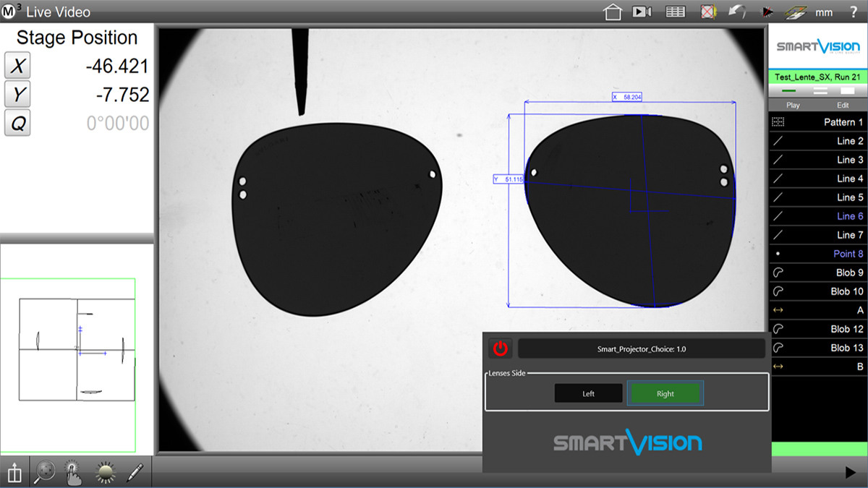Image resolution: width=868 pixels, height=488 pixels.
Task: Select Point 8 in the feature list
Action: click(818, 254)
